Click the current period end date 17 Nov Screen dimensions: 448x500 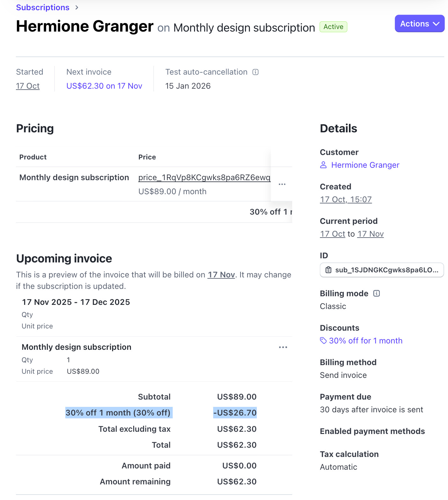pyautogui.click(x=371, y=234)
